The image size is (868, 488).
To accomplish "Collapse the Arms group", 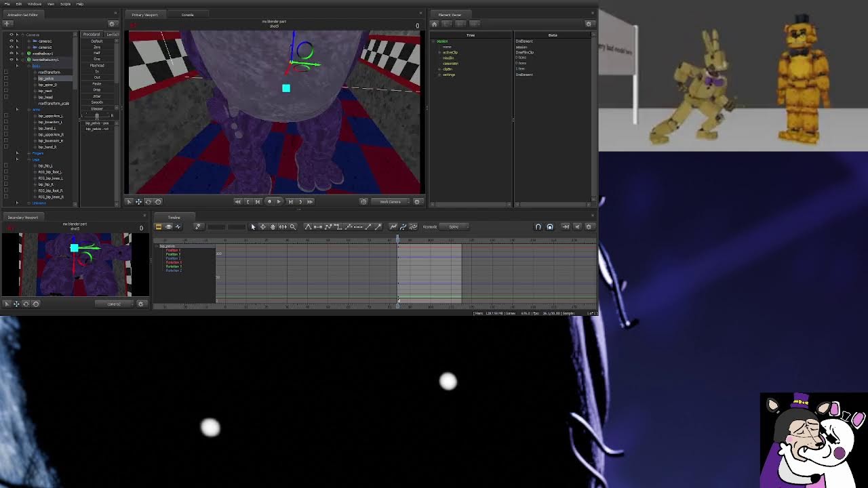I will coord(29,109).
